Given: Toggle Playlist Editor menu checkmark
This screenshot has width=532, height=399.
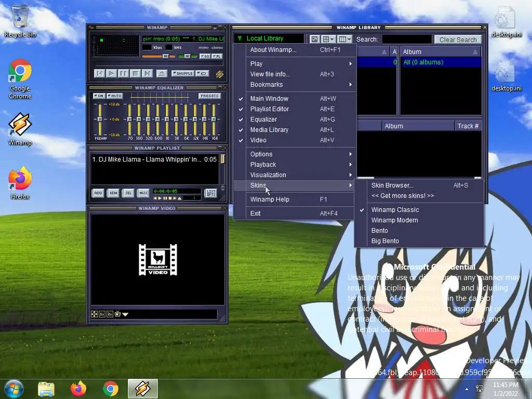Looking at the screenshot, I should coord(295,109).
